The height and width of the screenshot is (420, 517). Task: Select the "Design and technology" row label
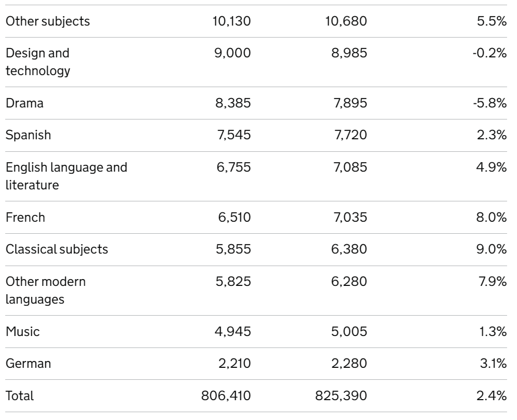point(38,62)
